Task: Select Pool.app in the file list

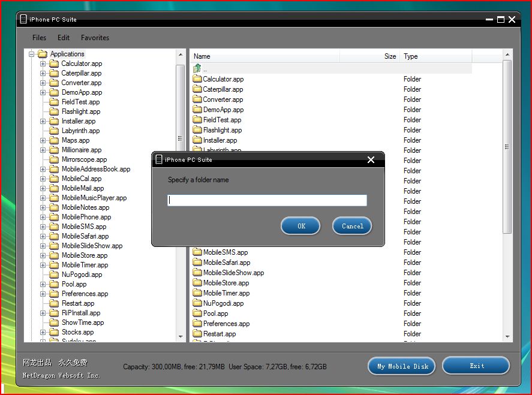Action: pos(215,313)
